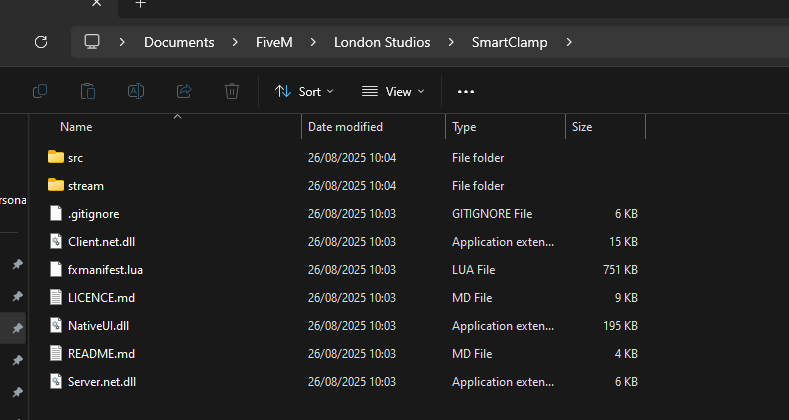789x420 pixels.
Task: Go to Documents in the address bar
Action: tap(179, 42)
